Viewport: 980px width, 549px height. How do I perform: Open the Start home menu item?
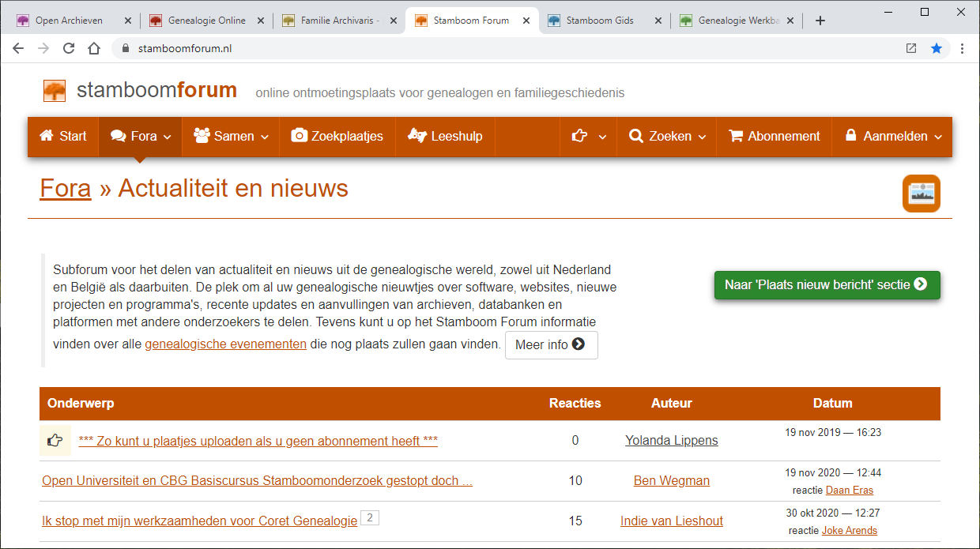(63, 136)
